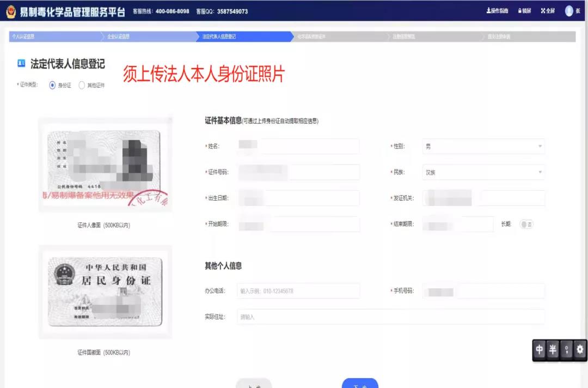588x388 pixels.
Task: Toggle the 长期 long-term validity switch
Action: 526,225
